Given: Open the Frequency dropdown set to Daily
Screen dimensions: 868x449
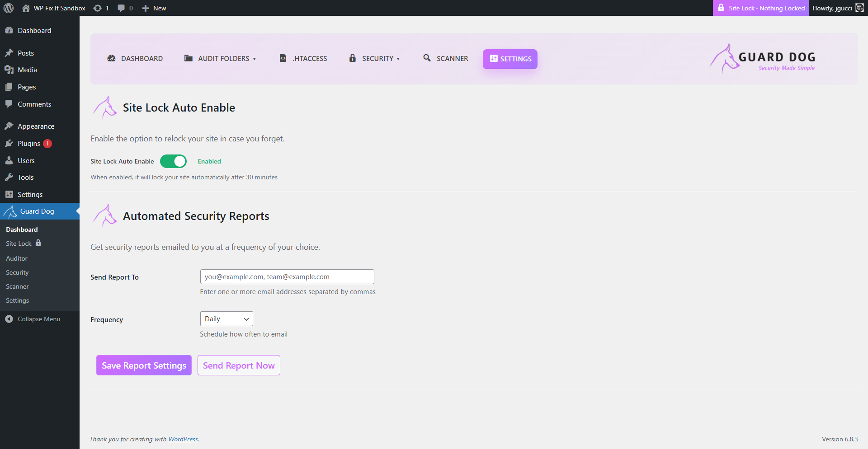Looking at the screenshot, I should (x=226, y=319).
